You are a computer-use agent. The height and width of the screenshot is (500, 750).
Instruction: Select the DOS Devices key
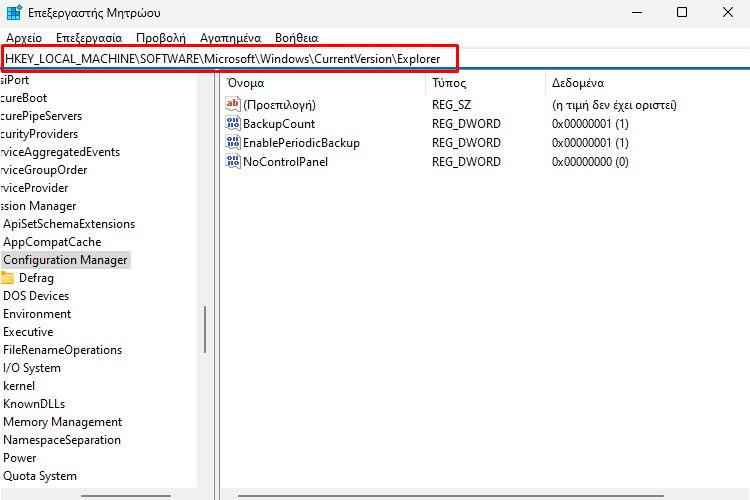click(x=36, y=296)
